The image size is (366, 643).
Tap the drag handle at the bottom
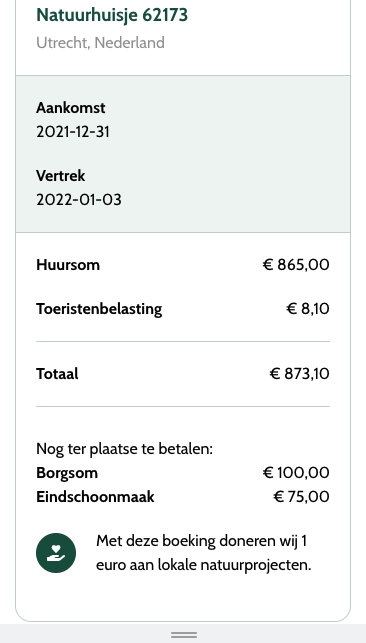[184, 635]
